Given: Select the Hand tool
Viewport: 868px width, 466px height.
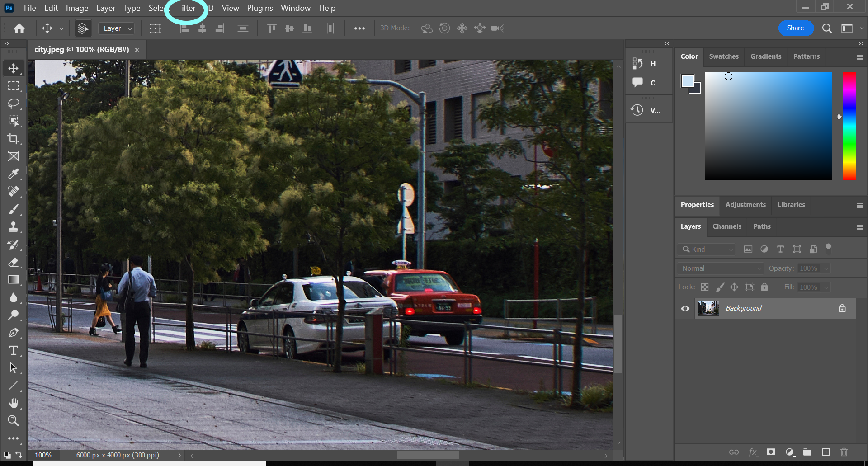Looking at the screenshot, I should 13,403.
